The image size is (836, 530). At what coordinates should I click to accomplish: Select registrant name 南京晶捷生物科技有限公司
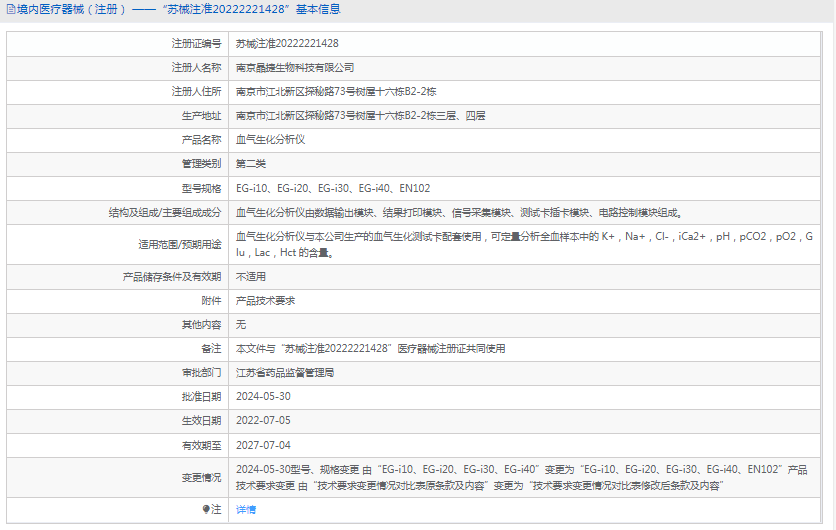pos(295,68)
